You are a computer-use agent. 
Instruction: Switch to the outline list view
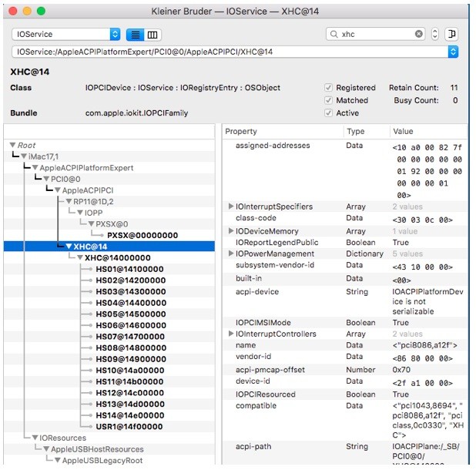tap(135, 35)
